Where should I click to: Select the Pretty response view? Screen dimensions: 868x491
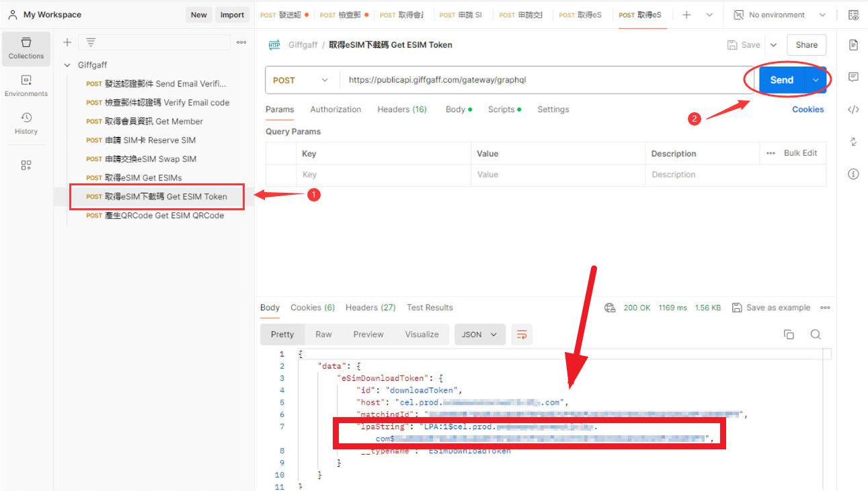click(x=282, y=334)
